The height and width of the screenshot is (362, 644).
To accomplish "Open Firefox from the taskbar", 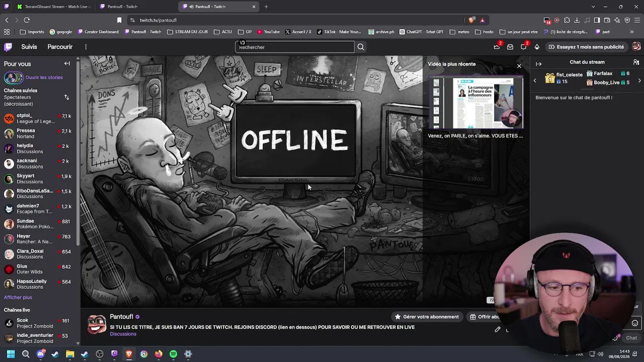I will (158, 354).
